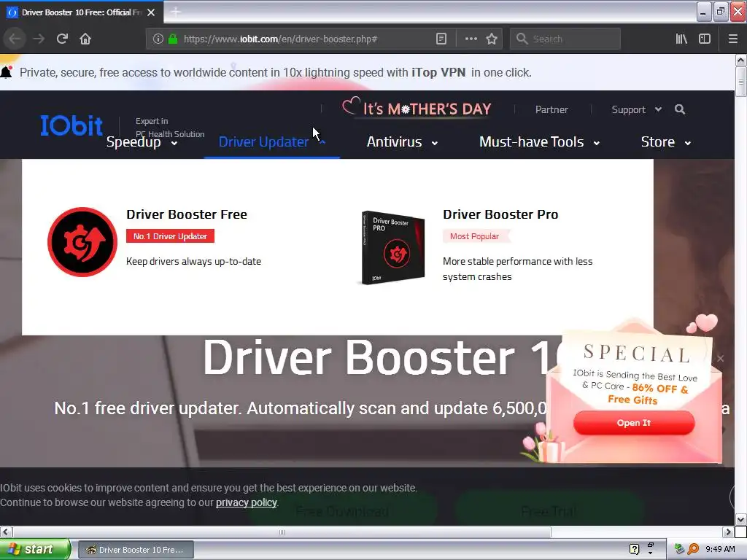The width and height of the screenshot is (747, 560).
Task: Click the It's Mother's Day banner
Action: tap(417, 108)
